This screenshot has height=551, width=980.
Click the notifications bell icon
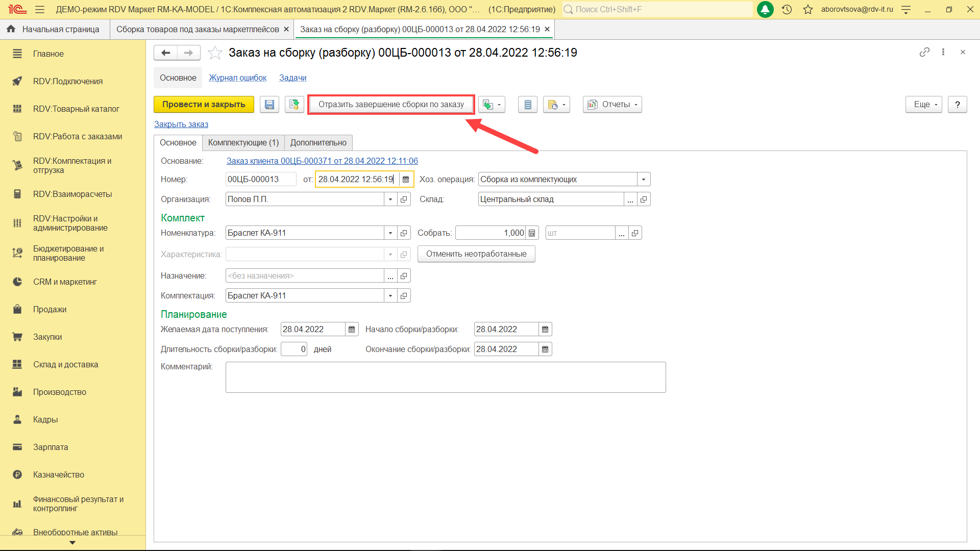click(x=765, y=9)
